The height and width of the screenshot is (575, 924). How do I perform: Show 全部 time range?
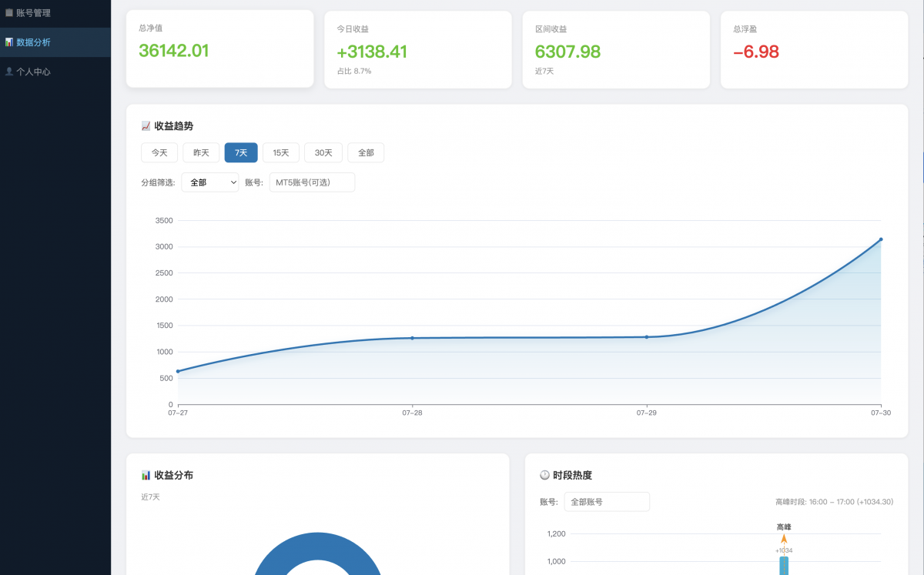click(x=366, y=152)
